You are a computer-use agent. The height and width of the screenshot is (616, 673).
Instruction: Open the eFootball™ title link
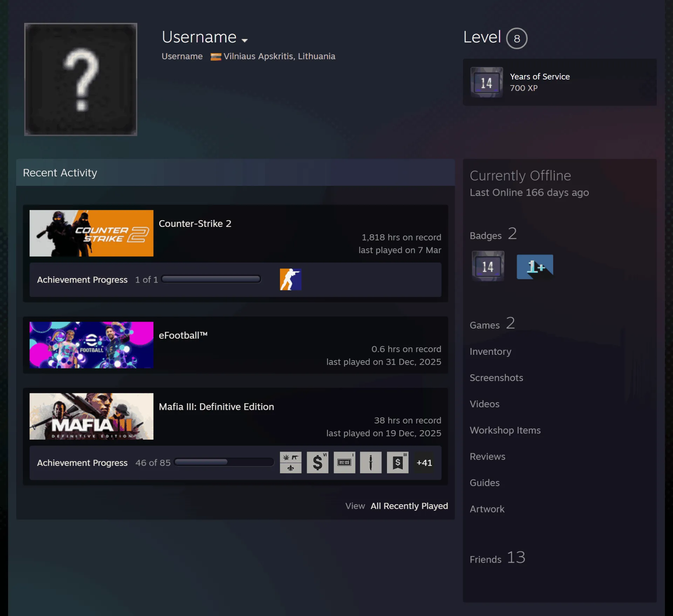click(x=183, y=336)
